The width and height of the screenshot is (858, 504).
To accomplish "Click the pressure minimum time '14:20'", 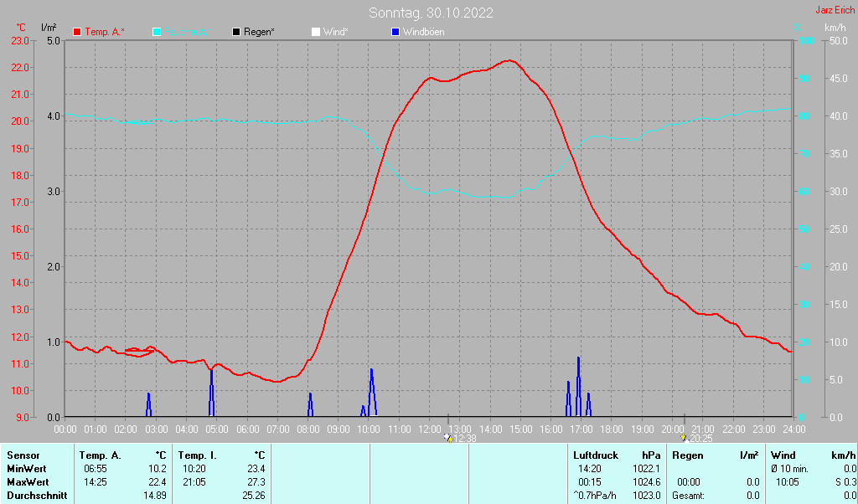I will coord(590,469).
